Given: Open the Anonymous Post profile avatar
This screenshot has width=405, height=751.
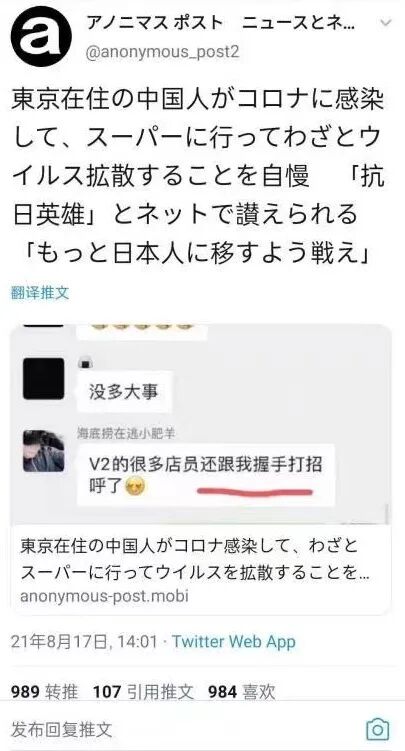Looking at the screenshot, I should 42,36.
